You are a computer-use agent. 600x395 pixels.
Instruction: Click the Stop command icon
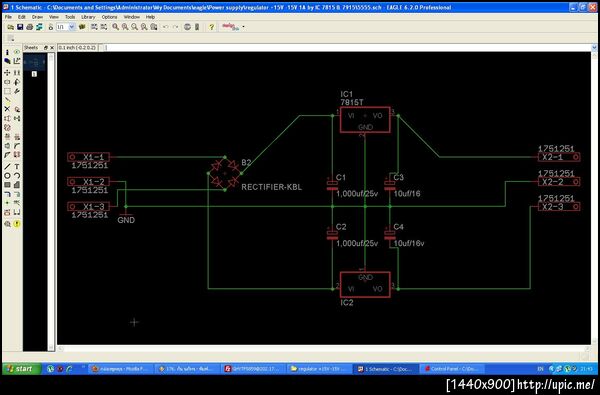pos(187,27)
